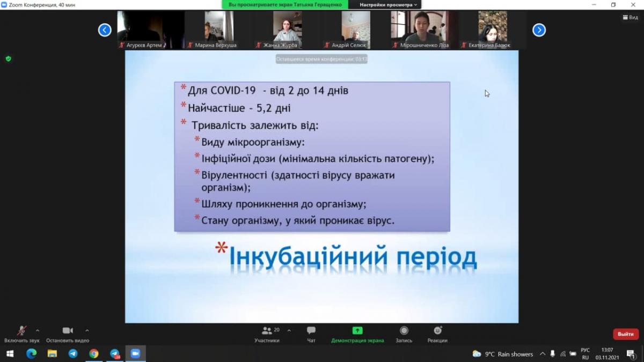644x362 pixels.
Task: Click the microphone tray icon
Action: coord(553,354)
